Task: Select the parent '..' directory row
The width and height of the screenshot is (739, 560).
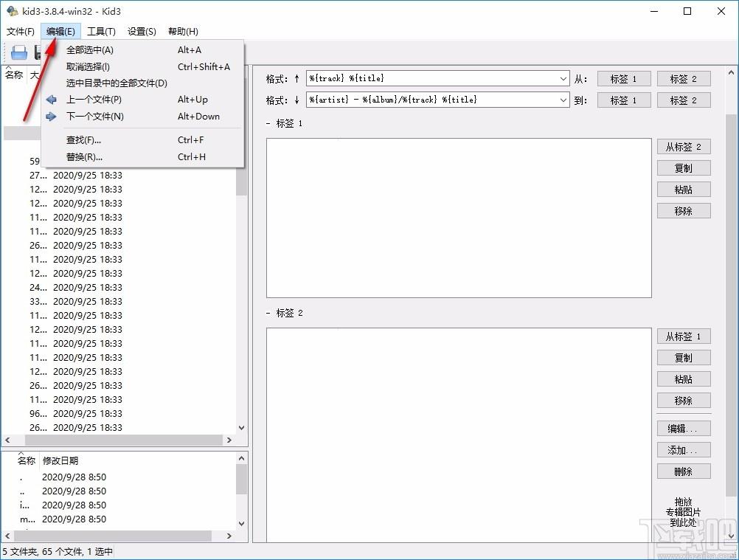Action: 119,491
